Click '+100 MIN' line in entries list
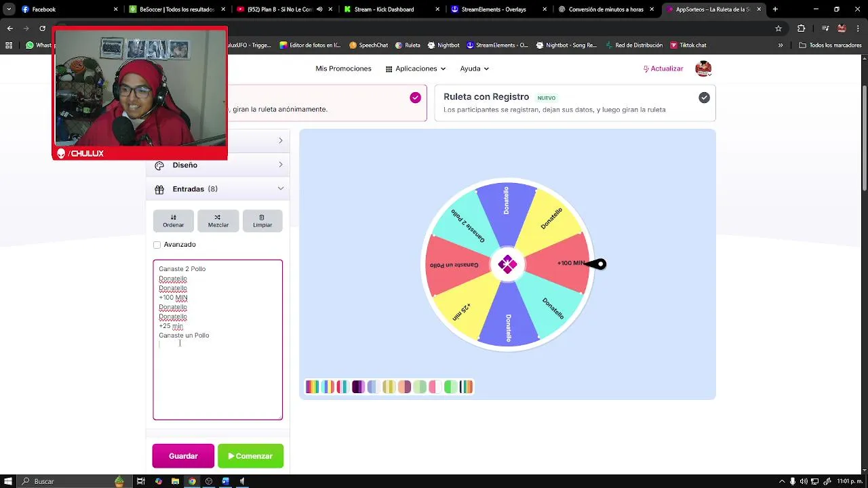 tap(173, 298)
